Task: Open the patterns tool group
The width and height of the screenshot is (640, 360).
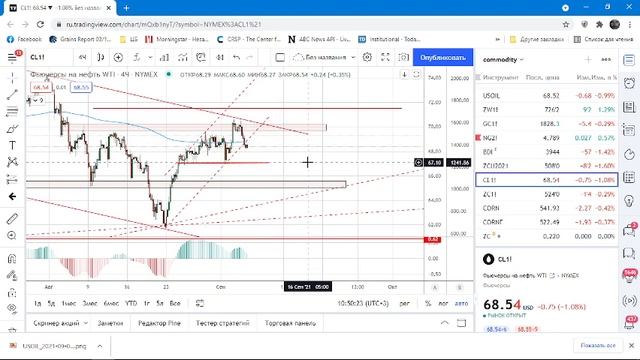Action: [x=12, y=162]
